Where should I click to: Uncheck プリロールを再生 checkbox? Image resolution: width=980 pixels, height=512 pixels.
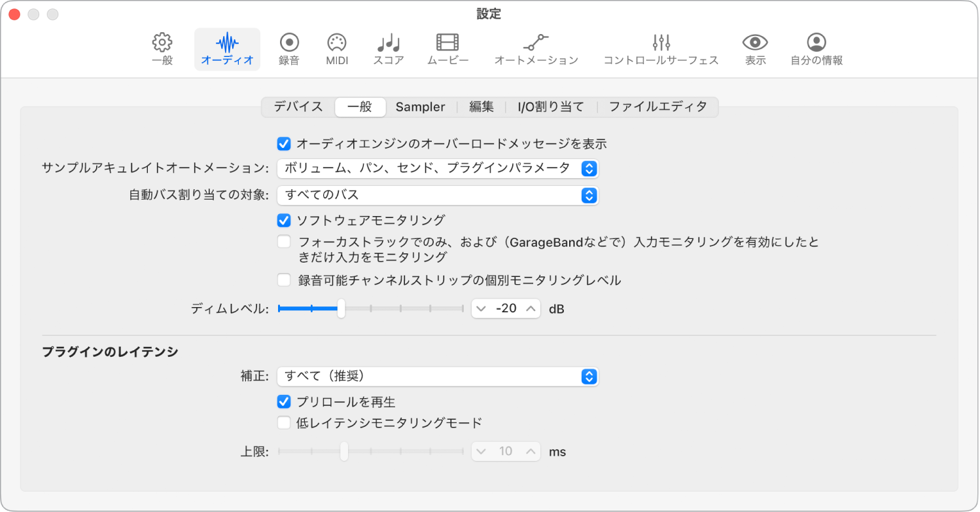coord(284,402)
